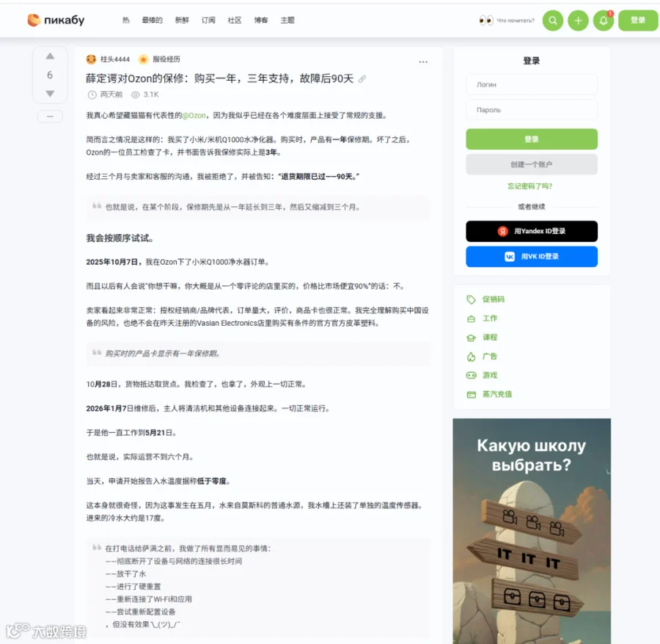Open the 促销码 sidebar link
This screenshot has height=644, width=660.
click(x=494, y=299)
